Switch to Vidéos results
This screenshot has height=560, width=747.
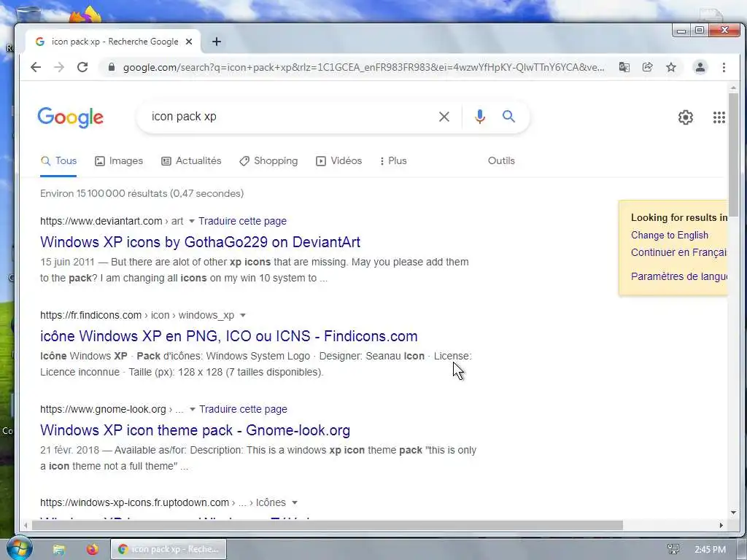(x=338, y=161)
